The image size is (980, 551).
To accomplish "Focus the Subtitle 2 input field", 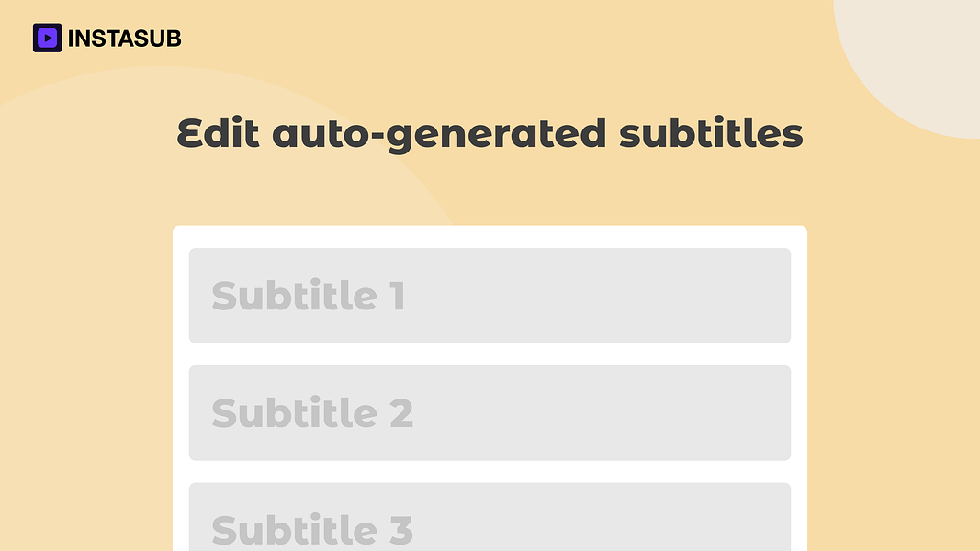I will pos(490,413).
